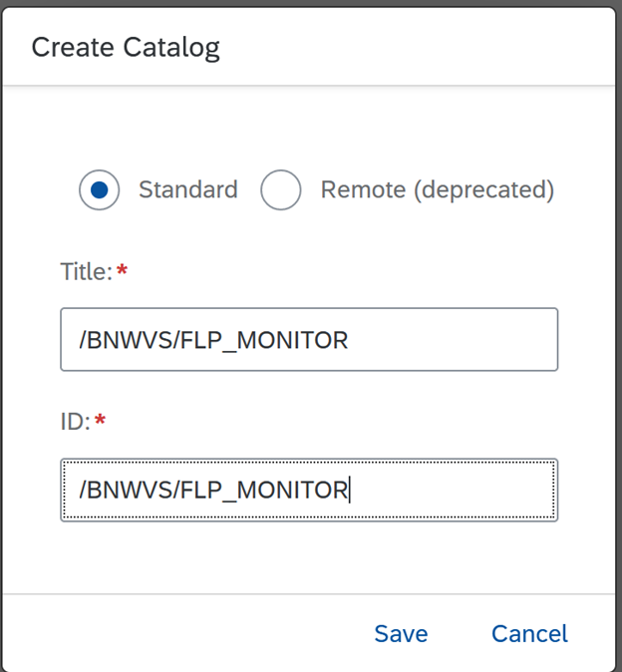Click the red asterisk beside Title

(123, 270)
